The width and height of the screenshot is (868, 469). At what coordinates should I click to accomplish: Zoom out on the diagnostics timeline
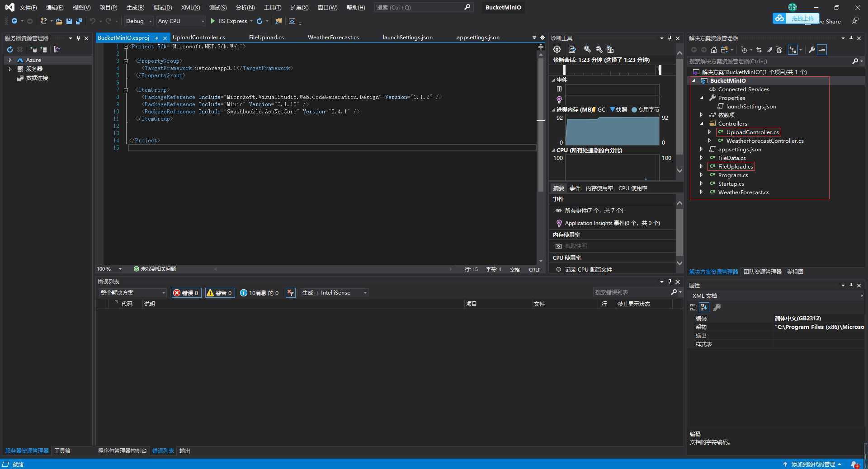(x=599, y=49)
